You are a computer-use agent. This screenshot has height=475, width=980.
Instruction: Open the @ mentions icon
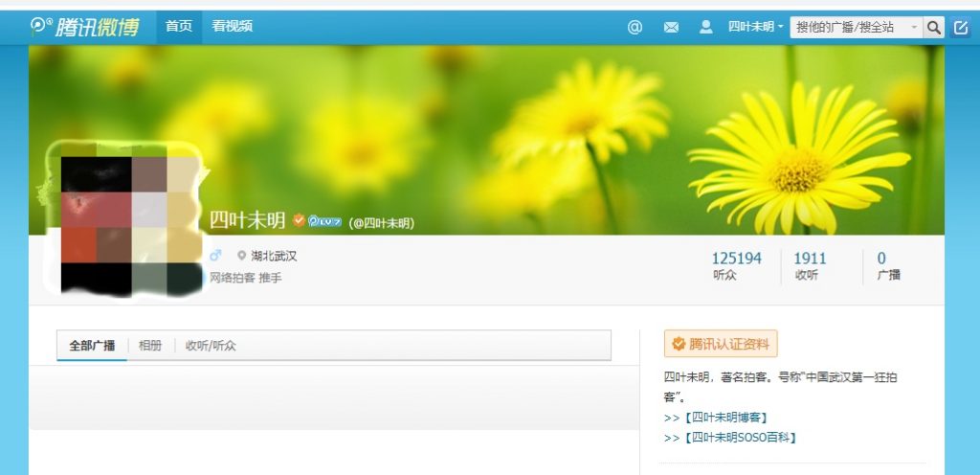(x=635, y=27)
